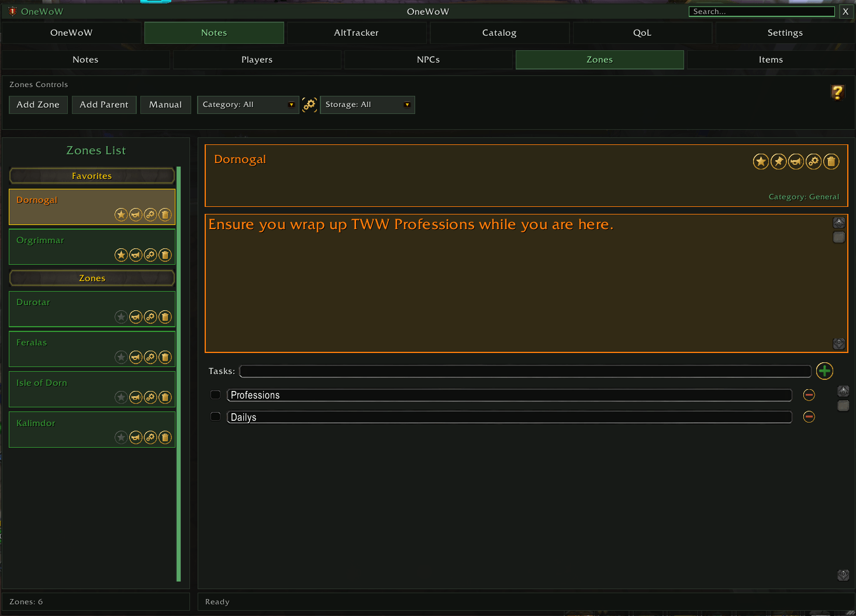Toggle favorite star on Dornogal list card
The image size is (856, 616).
point(121,214)
